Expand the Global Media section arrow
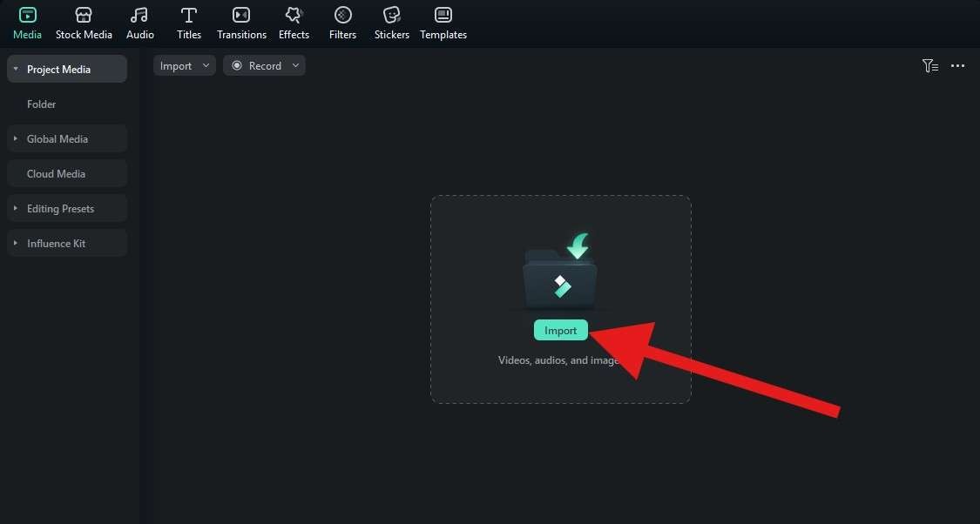Image resolution: width=980 pixels, height=524 pixels. click(x=16, y=138)
